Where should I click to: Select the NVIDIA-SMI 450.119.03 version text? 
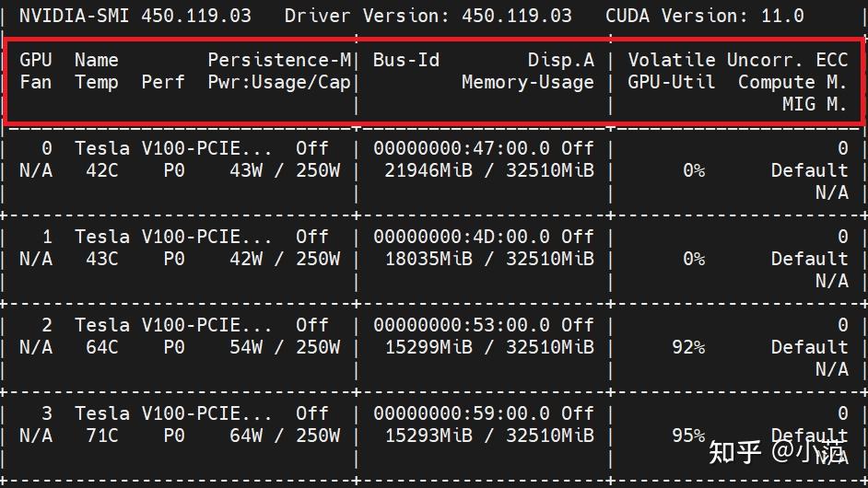click(135, 16)
